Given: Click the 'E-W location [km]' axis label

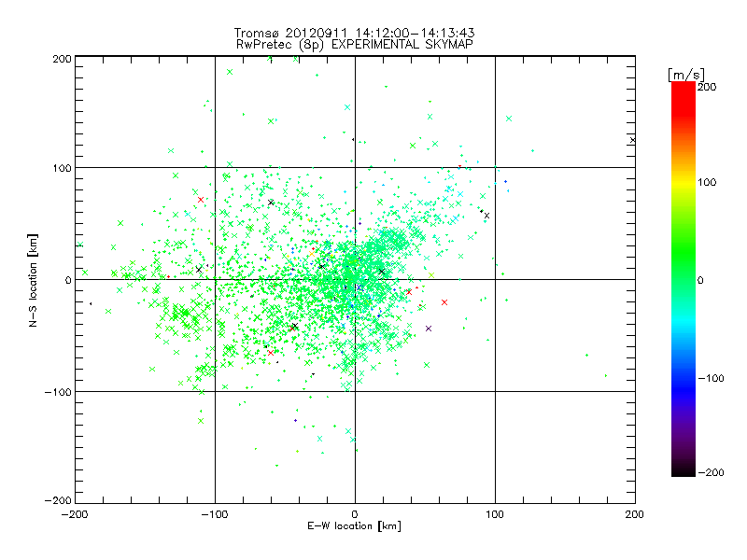Looking at the screenshot, I should click(354, 525).
